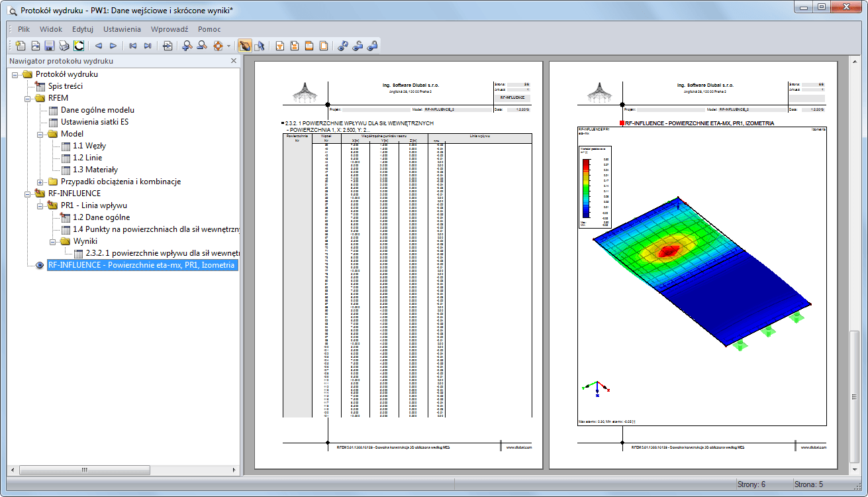Image resolution: width=868 pixels, height=497 pixels.
Task: Click the black-and-white color mode icon
Action: pos(79,46)
